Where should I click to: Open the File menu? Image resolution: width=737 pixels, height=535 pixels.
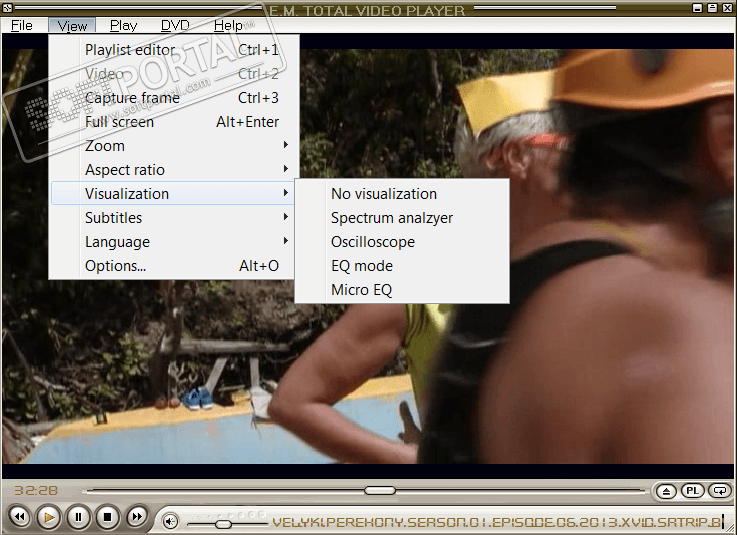tap(22, 25)
